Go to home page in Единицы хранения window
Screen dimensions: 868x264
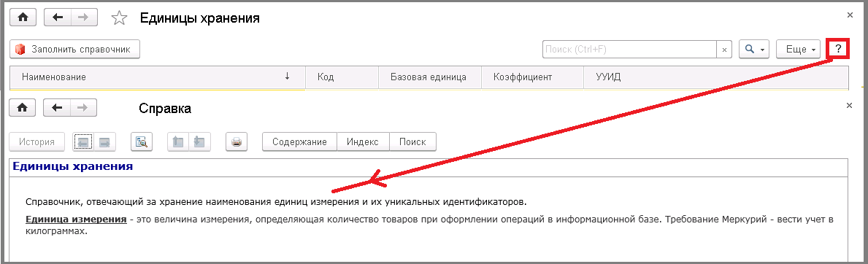(x=23, y=18)
